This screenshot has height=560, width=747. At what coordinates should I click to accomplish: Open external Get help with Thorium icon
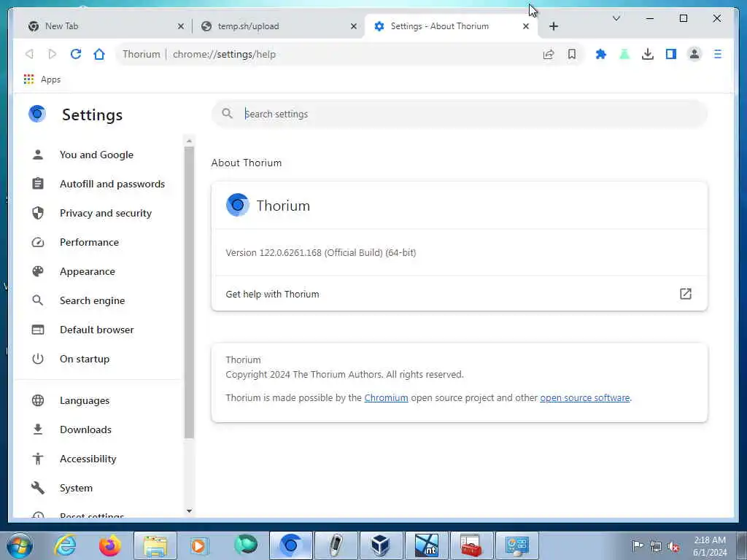click(x=685, y=294)
